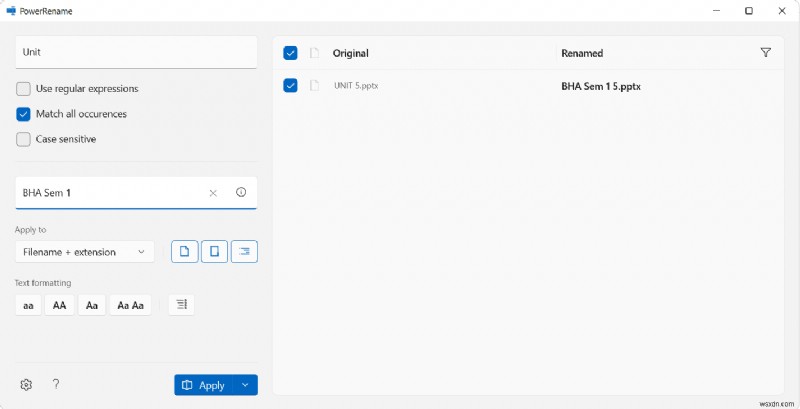Clear the replace text with X icon

pos(213,193)
